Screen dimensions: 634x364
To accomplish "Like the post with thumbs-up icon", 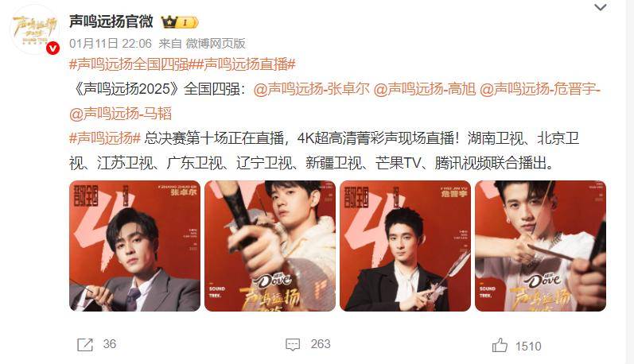I will pos(500,346).
